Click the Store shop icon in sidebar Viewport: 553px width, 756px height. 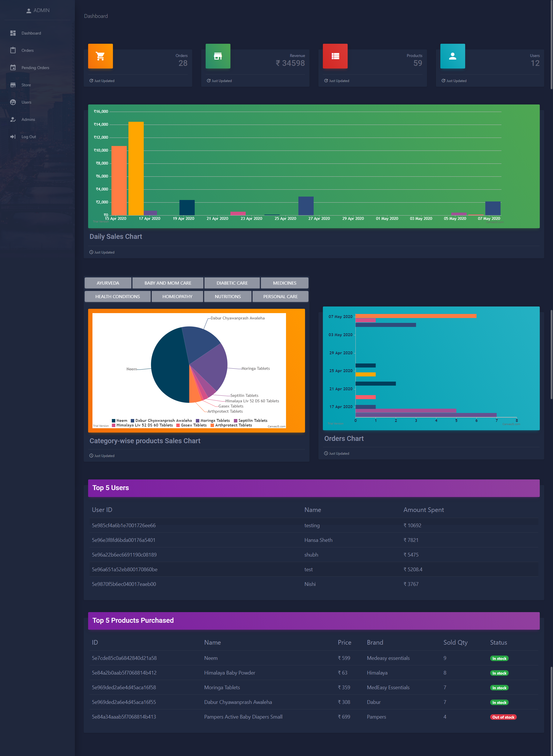pos(13,85)
